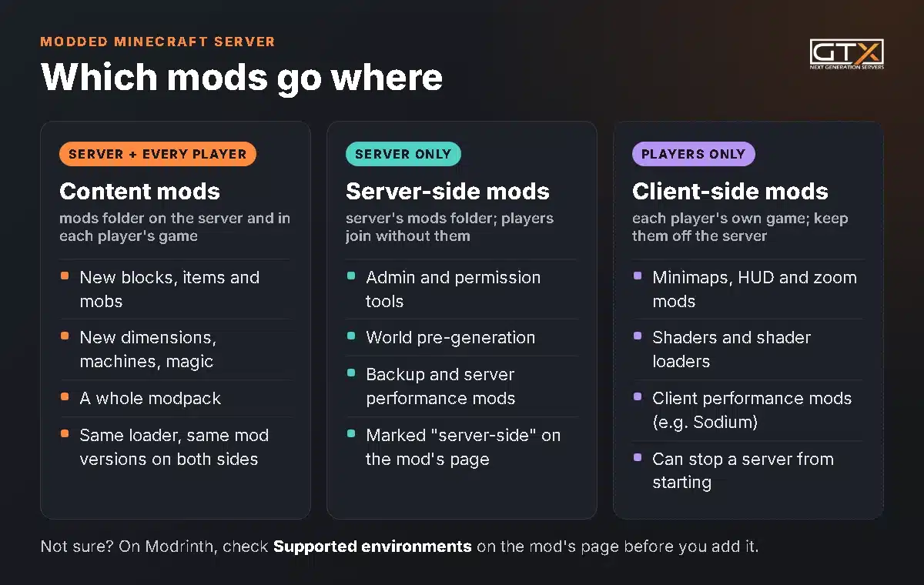Select 'New dimensions, machines, magic' row
Image resolution: width=924 pixels, height=585 pixels.
coord(175,349)
